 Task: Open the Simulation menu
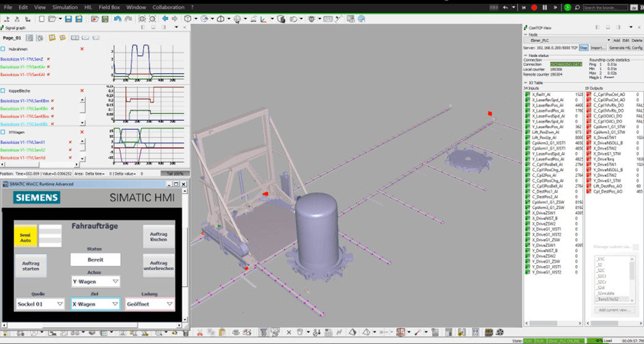coord(65,7)
